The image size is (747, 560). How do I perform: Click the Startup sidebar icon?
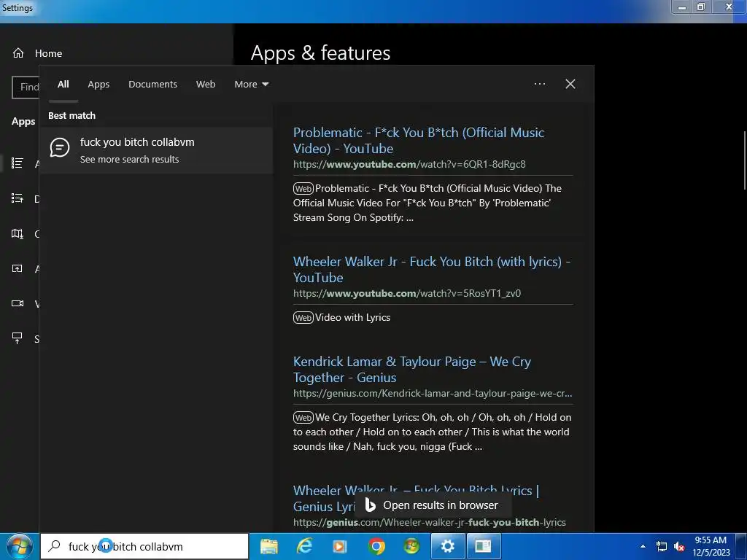point(18,338)
